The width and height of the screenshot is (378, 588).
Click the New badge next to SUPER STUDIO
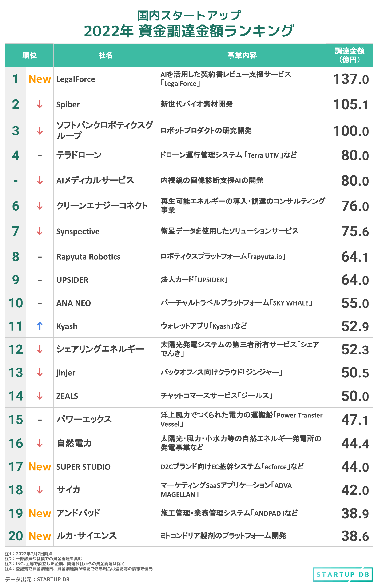[x=40, y=467]
